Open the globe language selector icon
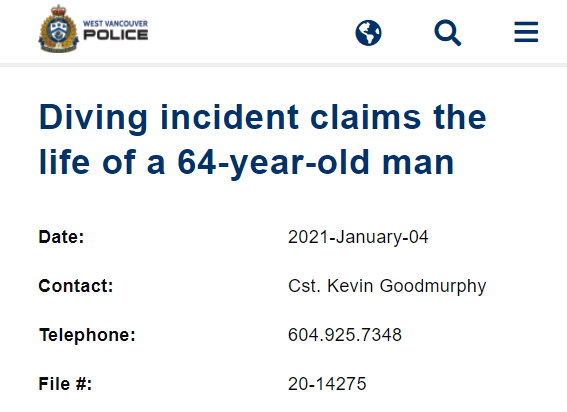Viewport: 567px width, 412px height. click(368, 33)
